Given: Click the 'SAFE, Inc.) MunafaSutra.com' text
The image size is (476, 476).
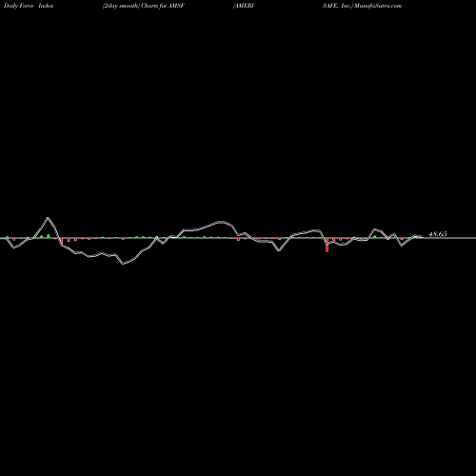Looking at the screenshot, I should coord(362,6).
